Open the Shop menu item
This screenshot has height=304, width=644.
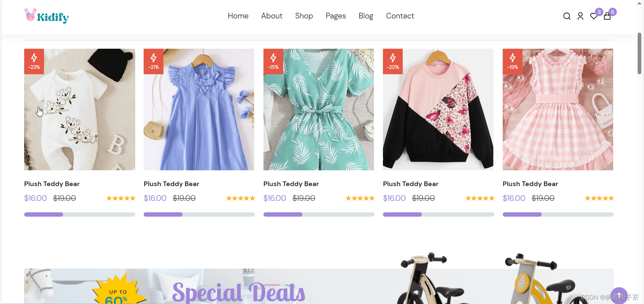click(x=304, y=16)
